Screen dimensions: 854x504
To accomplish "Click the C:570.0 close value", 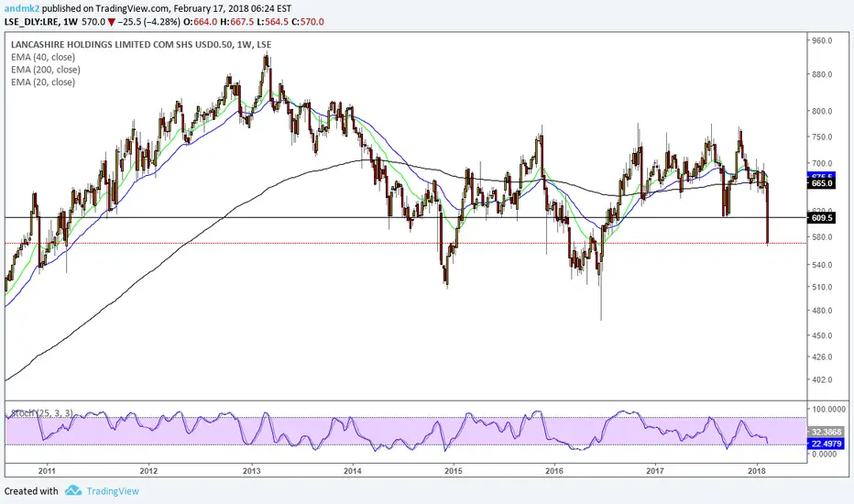I will [x=308, y=22].
